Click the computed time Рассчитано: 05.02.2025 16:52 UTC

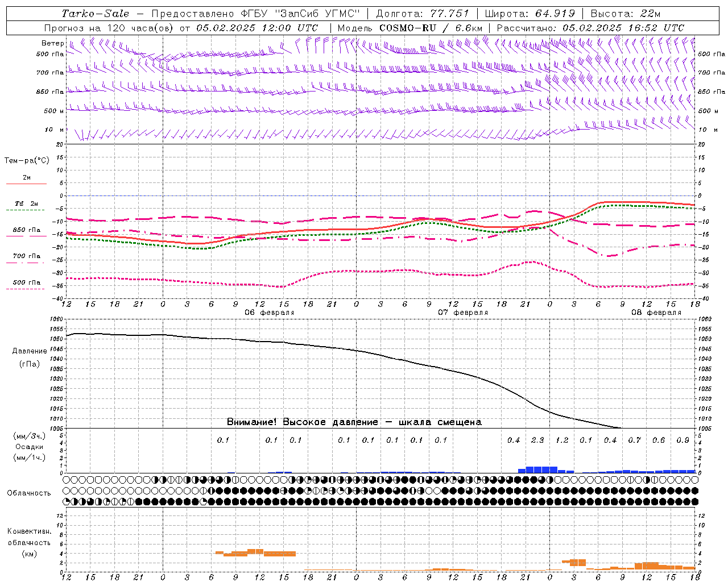tap(590, 28)
